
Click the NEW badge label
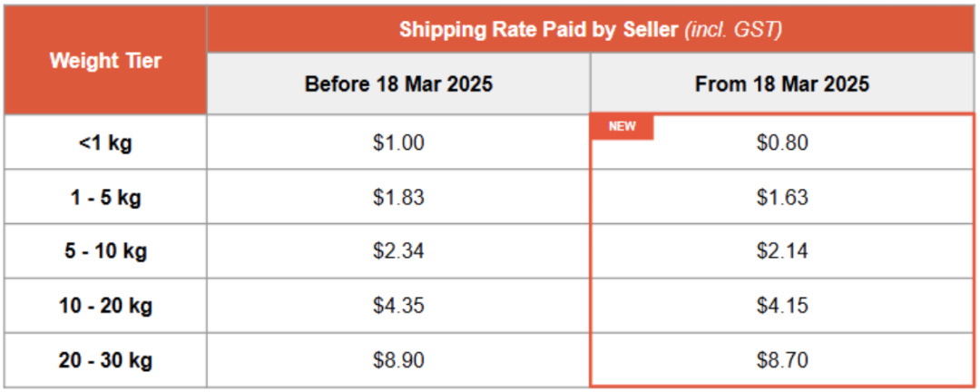tap(622, 127)
